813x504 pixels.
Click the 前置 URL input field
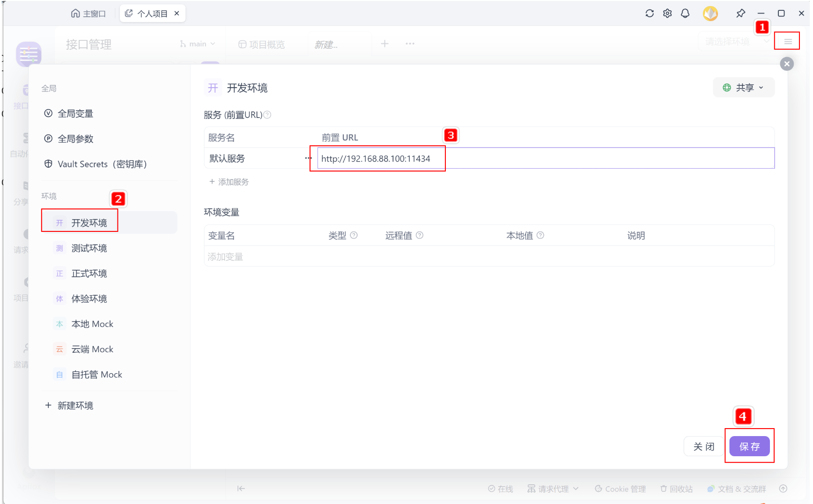tap(546, 158)
